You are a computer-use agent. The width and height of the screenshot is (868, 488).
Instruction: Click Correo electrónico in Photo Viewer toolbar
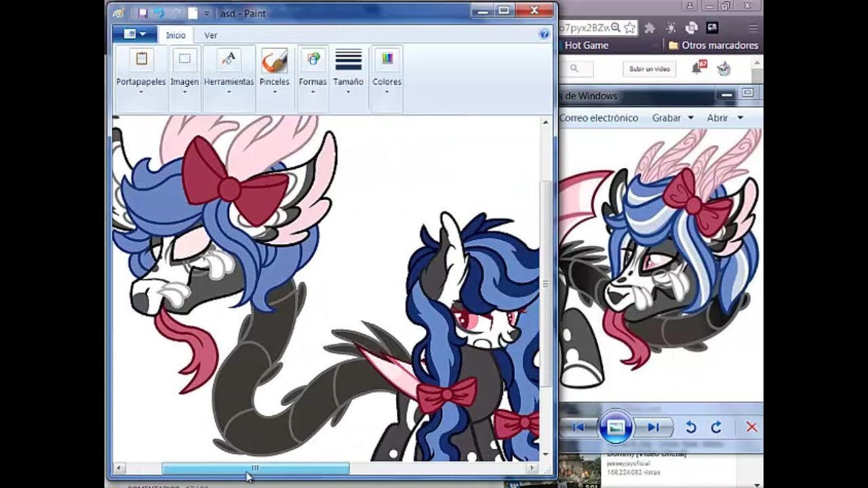(x=599, y=118)
